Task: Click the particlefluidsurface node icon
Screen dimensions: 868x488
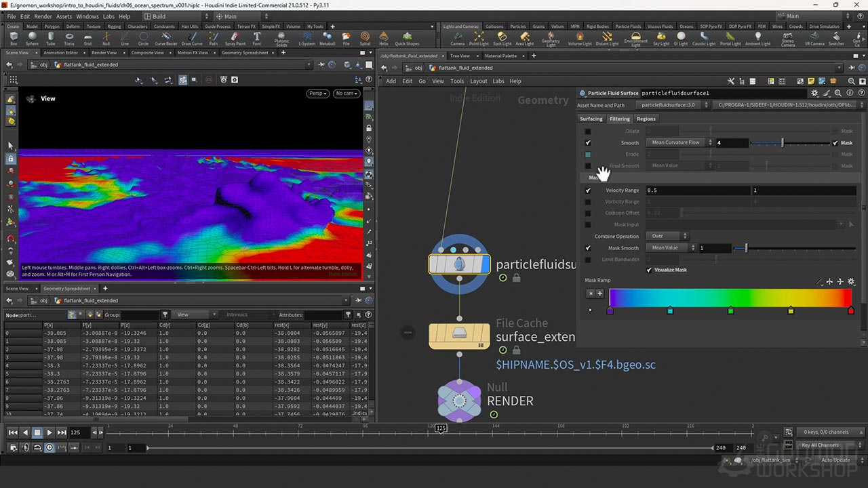Action: (459, 264)
